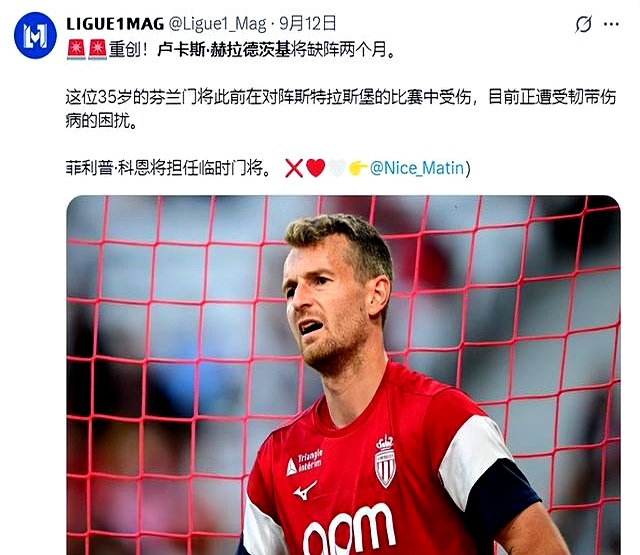Click the white heart emoji

[337, 168]
